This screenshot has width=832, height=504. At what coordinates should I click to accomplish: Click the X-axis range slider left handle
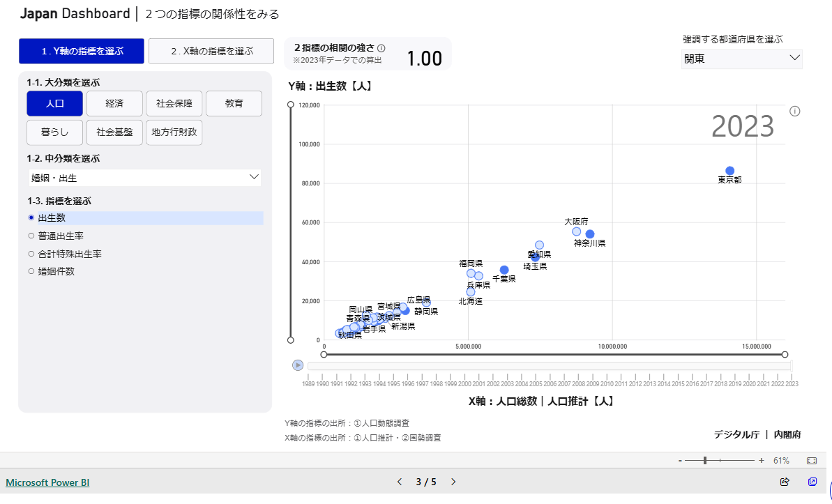click(324, 354)
